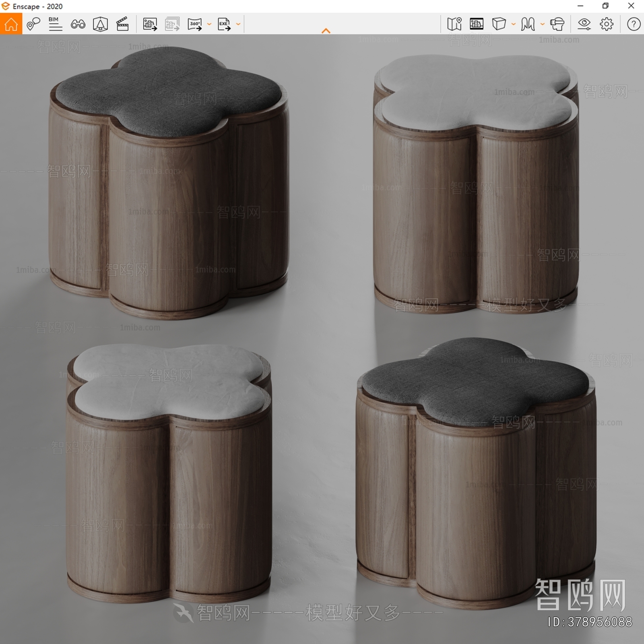Click the orange Home button
Screen dimensions: 644x644
point(11,24)
